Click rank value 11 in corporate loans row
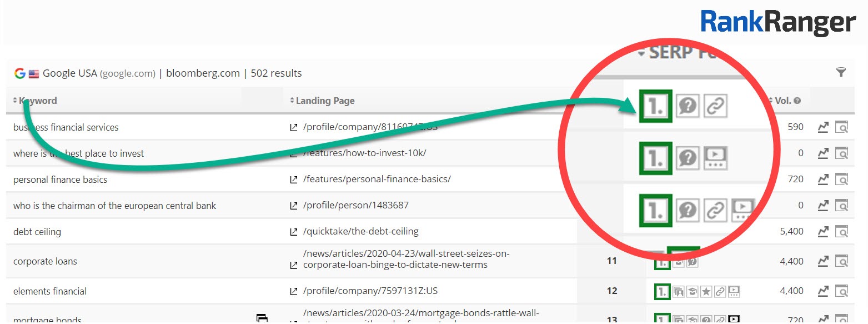The image size is (868, 324). 612,261
